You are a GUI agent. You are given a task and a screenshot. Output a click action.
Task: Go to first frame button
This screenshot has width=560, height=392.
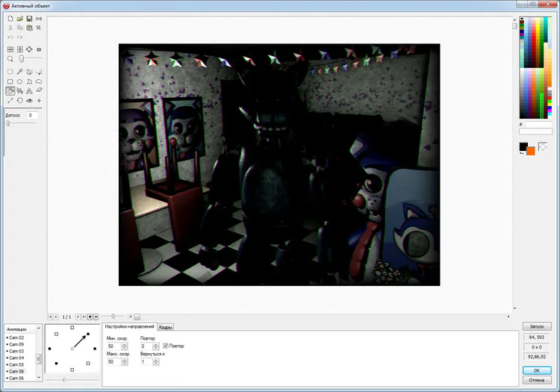(50, 317)
